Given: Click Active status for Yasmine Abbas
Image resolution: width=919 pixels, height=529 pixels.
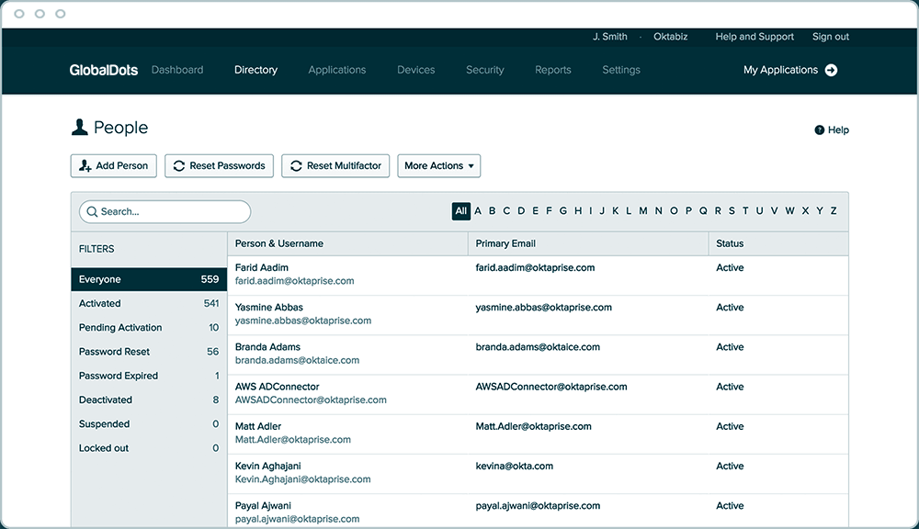Looking at the screenshot, I should 730,307.
